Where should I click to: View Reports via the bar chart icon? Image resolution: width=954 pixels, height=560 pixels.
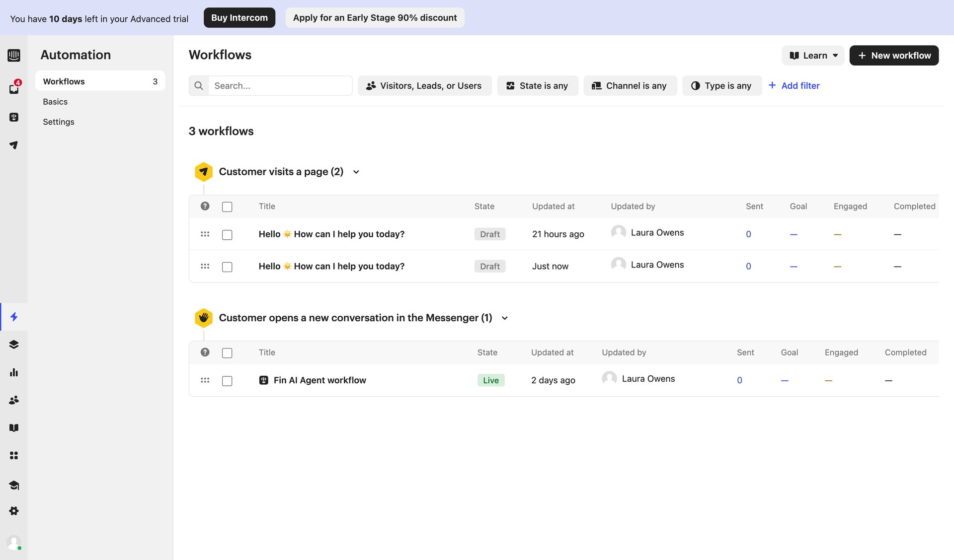coord(14,372)
